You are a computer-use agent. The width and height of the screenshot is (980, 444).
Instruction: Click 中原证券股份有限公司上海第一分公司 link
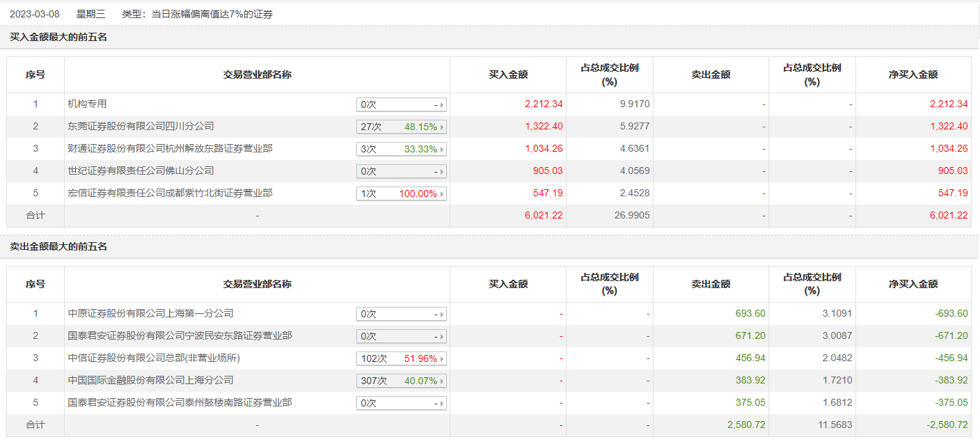click(150, 314)
